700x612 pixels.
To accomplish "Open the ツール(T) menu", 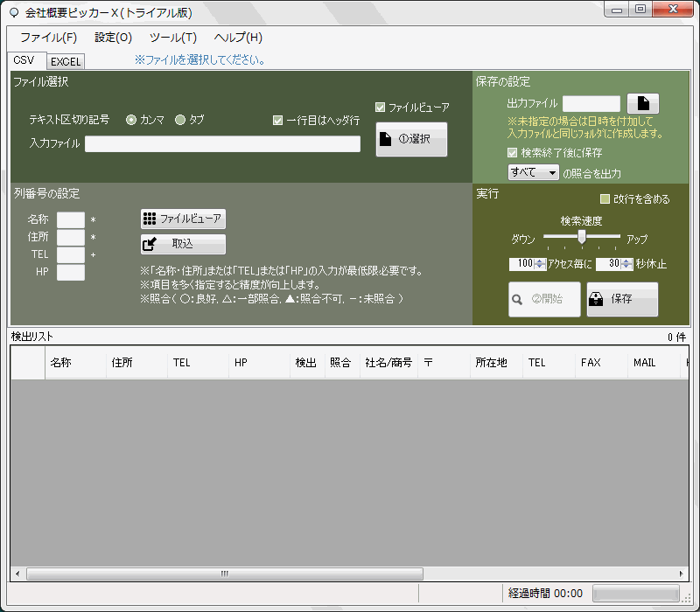I will (173, 38).
